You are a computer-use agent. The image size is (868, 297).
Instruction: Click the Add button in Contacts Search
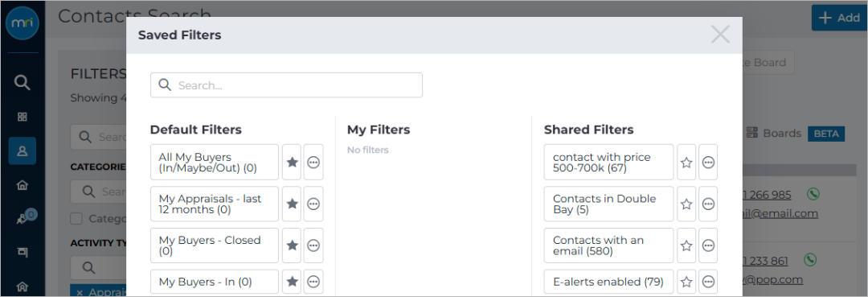point(839,18)
